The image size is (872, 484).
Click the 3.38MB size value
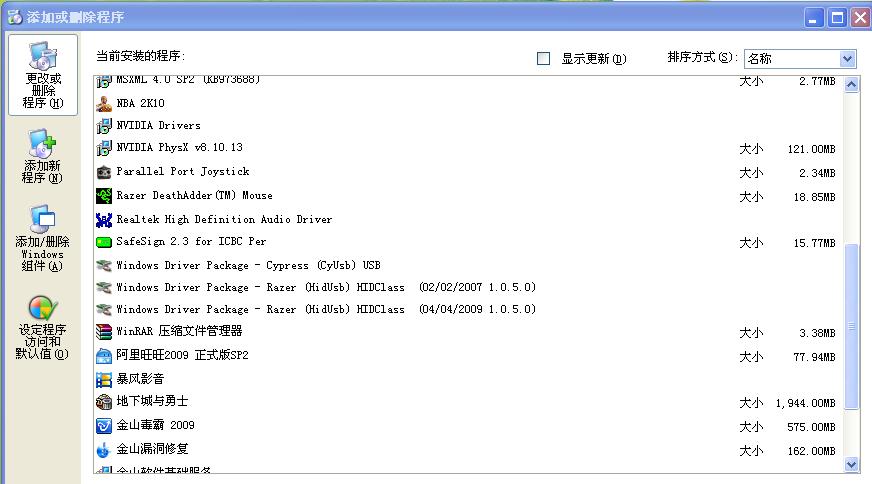point(818,333)
